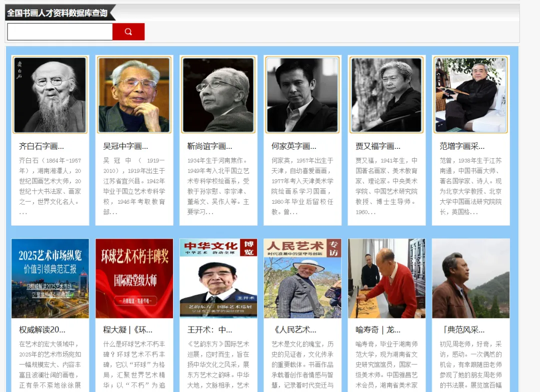540x392 pixels.
Task: Click 贾又福，1941年生 description text
Action: [x=386, y=186]
